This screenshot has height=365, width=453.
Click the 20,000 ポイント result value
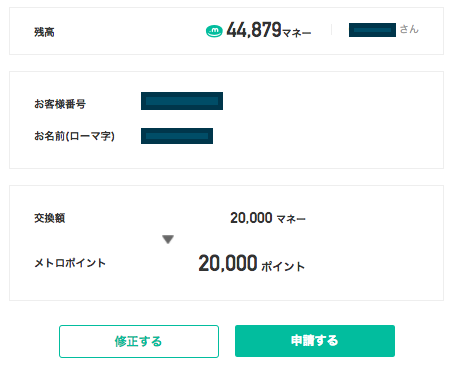pyautogui.click(x=252, y=264)
